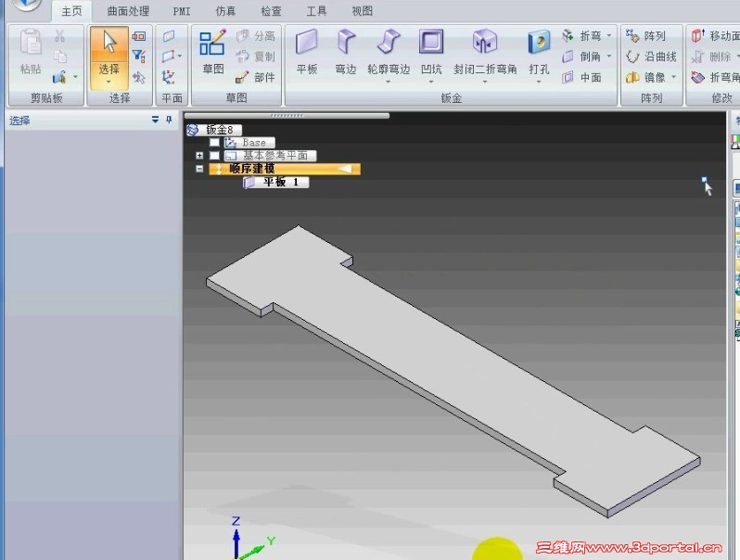Start the 草图 sketch tool
740x560 pixels.
pyautogui.click(x=212, y=51)
